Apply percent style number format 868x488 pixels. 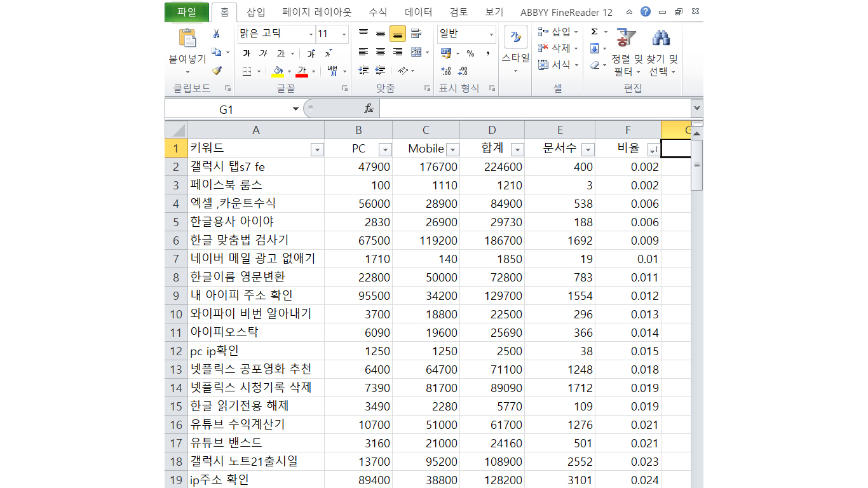470,53
